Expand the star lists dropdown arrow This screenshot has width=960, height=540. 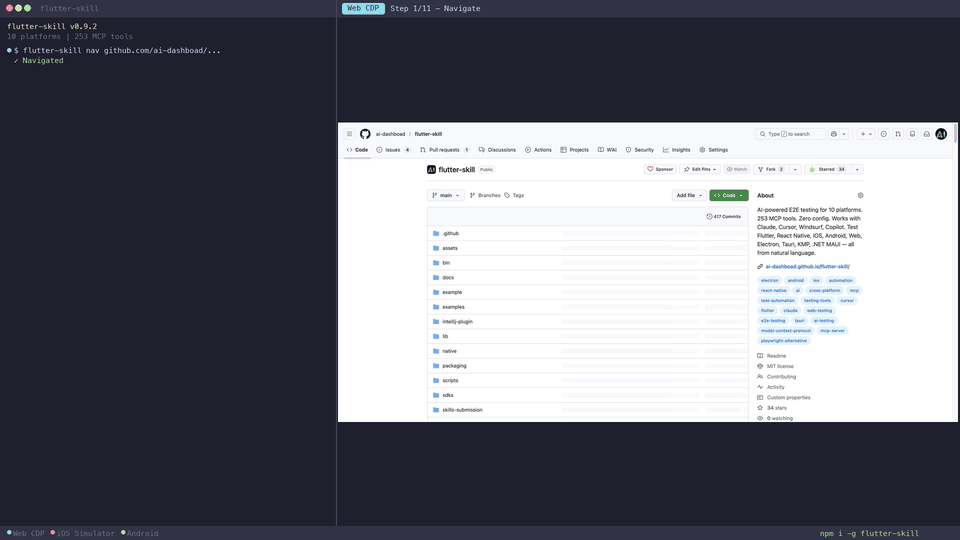(x=857, y=169)
